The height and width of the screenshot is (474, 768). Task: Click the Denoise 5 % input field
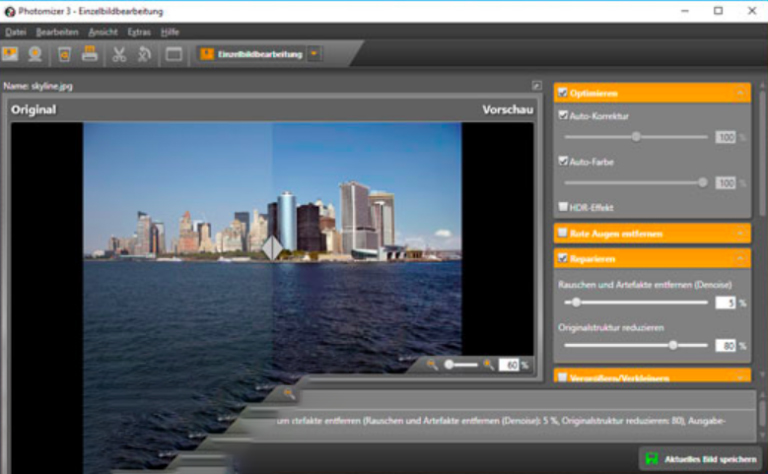point(725,303)
